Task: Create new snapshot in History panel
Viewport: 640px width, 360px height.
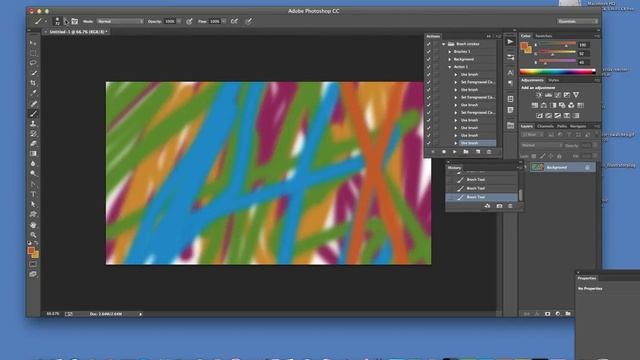Action: pyautogui.click(x=499, y=206)
